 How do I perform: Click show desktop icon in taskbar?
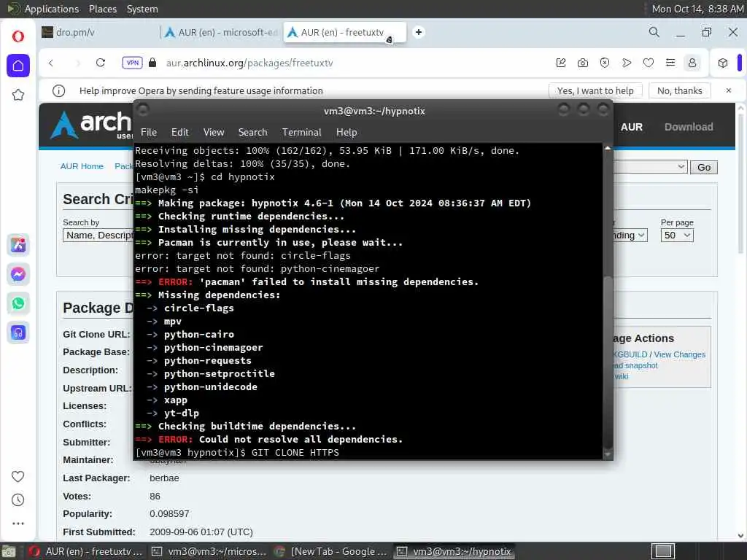tap(9, 552)
